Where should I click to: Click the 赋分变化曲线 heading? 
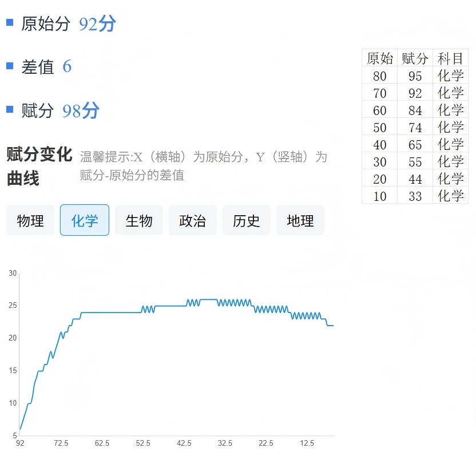pyautogui.click(x=39, y=166)
